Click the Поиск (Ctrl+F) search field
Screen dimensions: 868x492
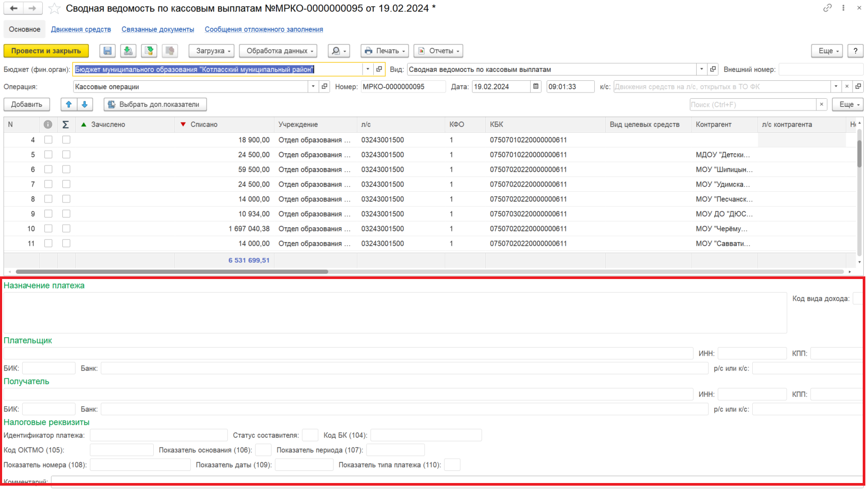point(753,104)
